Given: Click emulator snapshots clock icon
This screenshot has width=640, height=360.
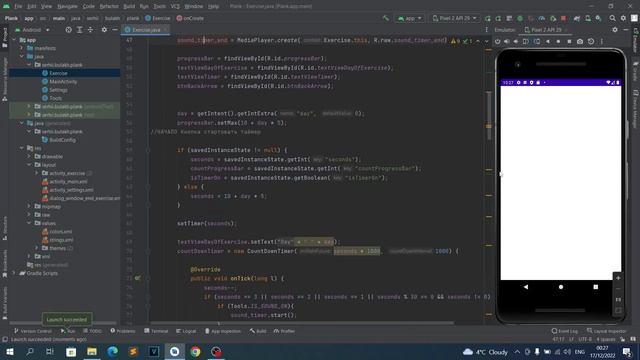Looking at the screenshot, I should [x=591, y=41].
